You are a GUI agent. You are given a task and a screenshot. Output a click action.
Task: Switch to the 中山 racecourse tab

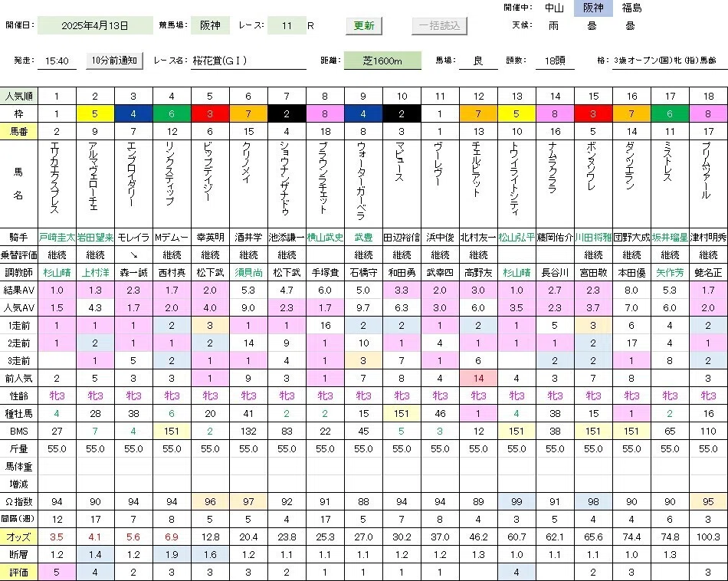point(554,8)
